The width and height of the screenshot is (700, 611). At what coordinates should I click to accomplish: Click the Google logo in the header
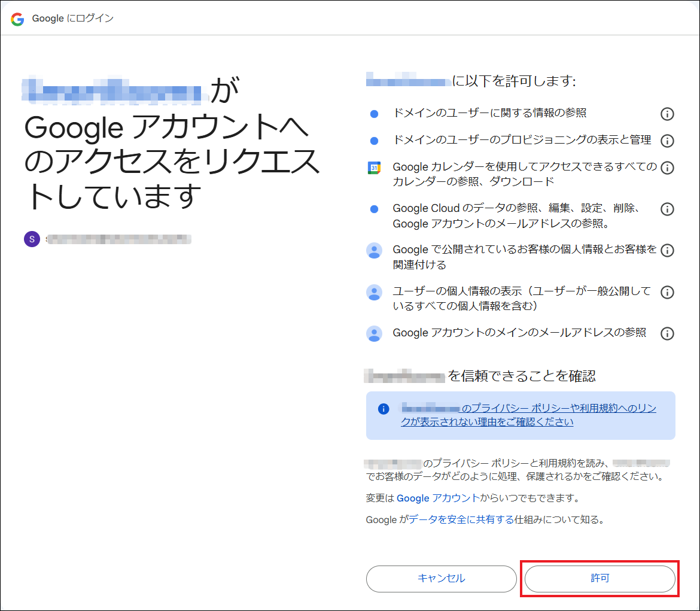tap(17, 19)
